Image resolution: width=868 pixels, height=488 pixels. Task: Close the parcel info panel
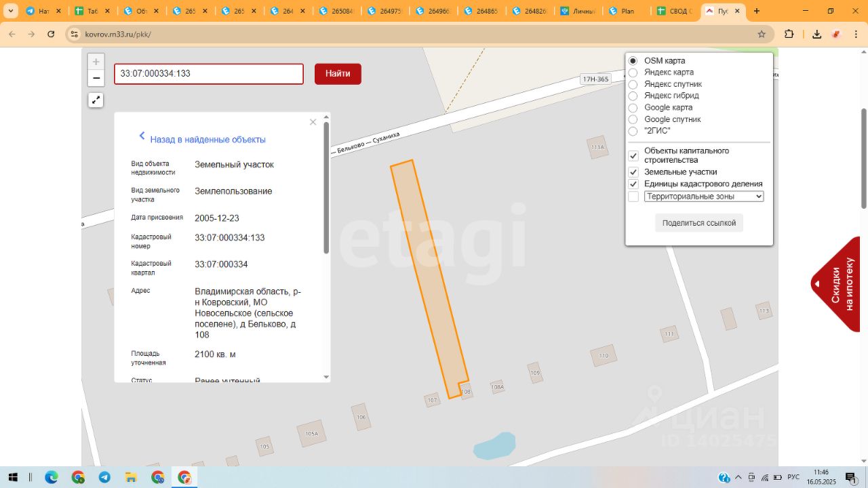click(313, 122)
